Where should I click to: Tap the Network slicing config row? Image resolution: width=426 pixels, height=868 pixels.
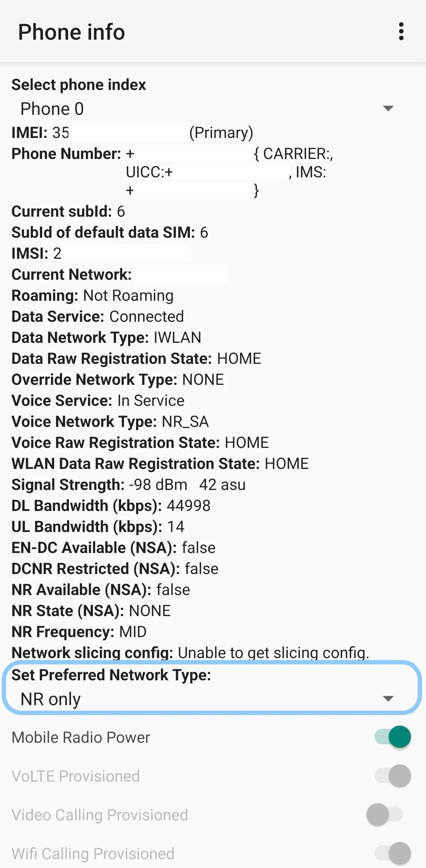click(x=190, y=653)
